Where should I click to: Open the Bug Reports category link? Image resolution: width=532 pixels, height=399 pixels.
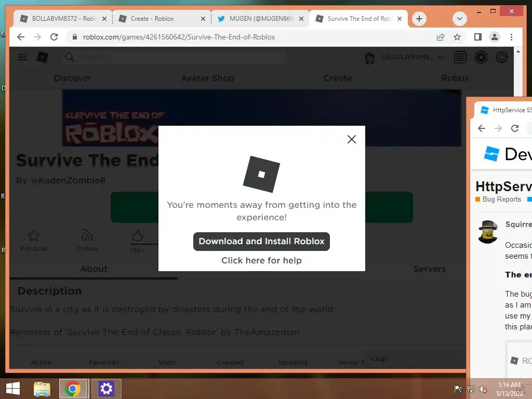coord(498,199)
